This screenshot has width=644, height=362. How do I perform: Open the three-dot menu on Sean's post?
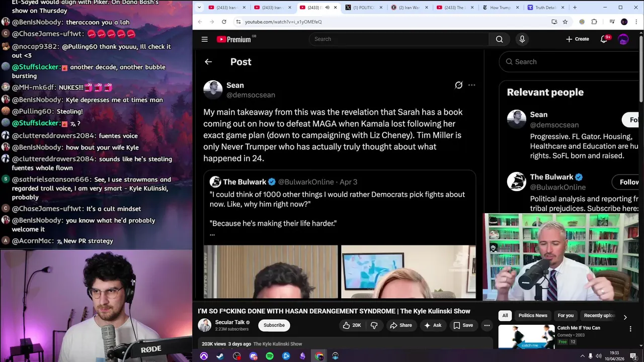[x=471, y=85]
